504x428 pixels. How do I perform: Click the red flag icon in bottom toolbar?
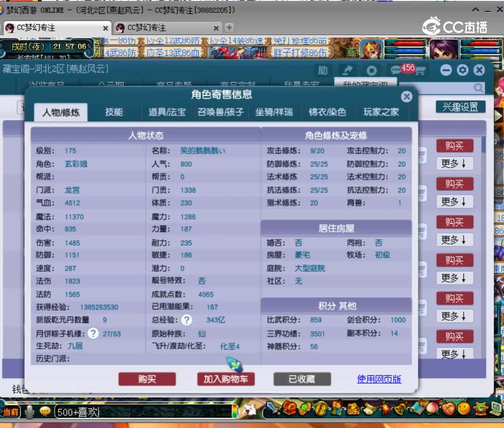(x=385, y=409)
